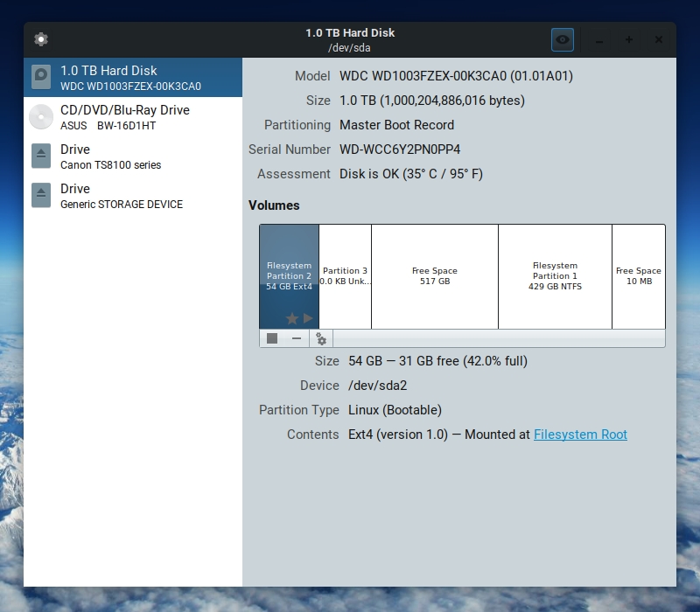
Task: Open the Filesystem Root mount link
Action: [580, 435]
